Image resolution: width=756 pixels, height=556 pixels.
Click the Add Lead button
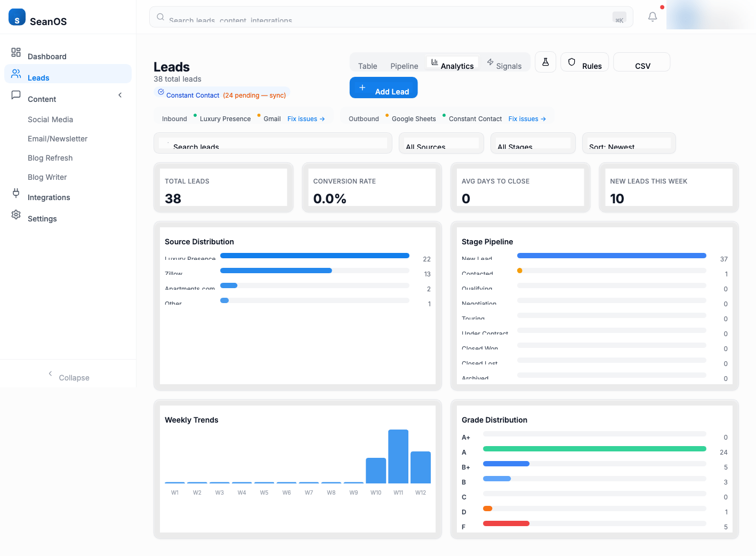click(x=383, y=88)
